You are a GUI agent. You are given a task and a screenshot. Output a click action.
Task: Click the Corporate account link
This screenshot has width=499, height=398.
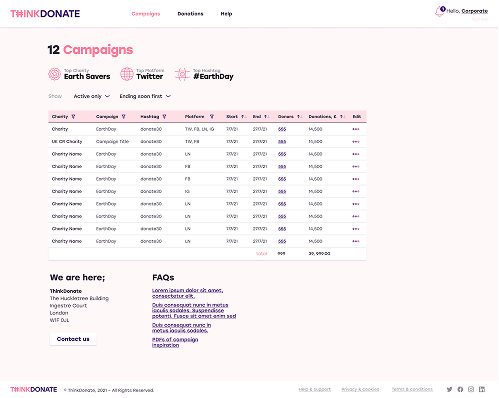475,11
